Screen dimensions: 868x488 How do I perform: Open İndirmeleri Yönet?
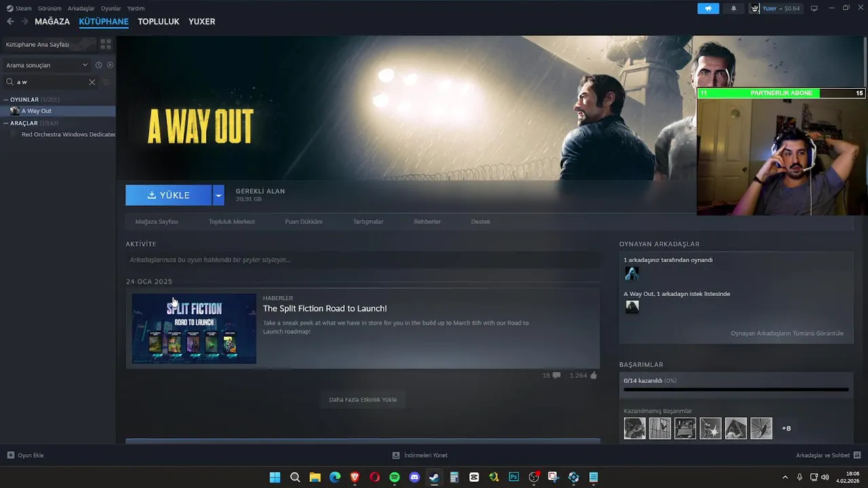(420, 455)
